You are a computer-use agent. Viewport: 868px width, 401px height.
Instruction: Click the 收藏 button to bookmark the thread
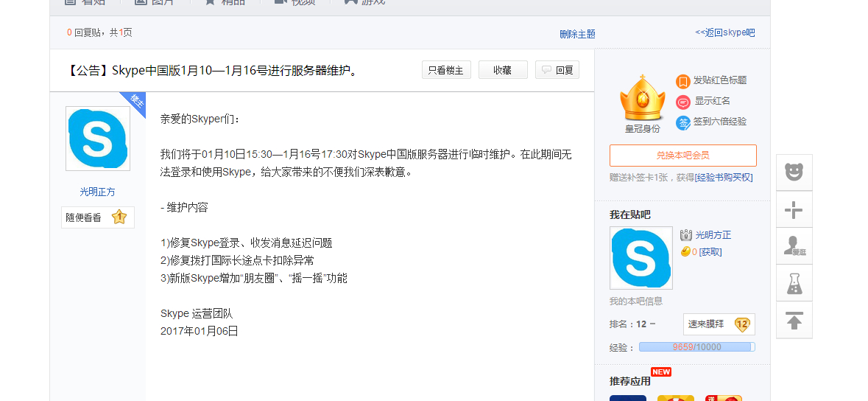(503, 70)
